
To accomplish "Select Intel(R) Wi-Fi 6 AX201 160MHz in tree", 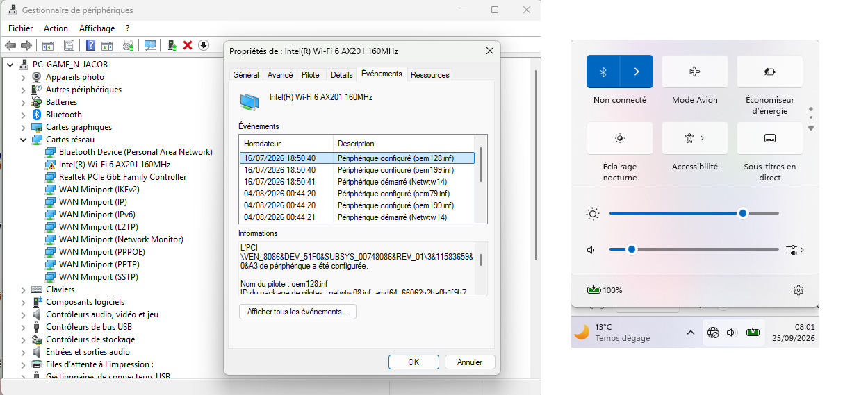I will [115, 165].
